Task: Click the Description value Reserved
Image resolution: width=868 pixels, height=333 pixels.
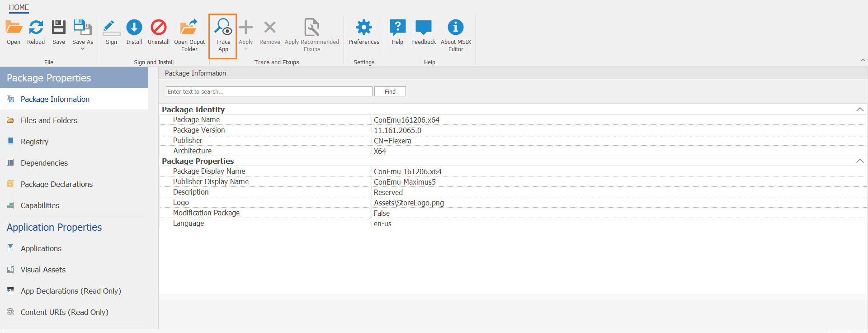Action: [388, 192]
